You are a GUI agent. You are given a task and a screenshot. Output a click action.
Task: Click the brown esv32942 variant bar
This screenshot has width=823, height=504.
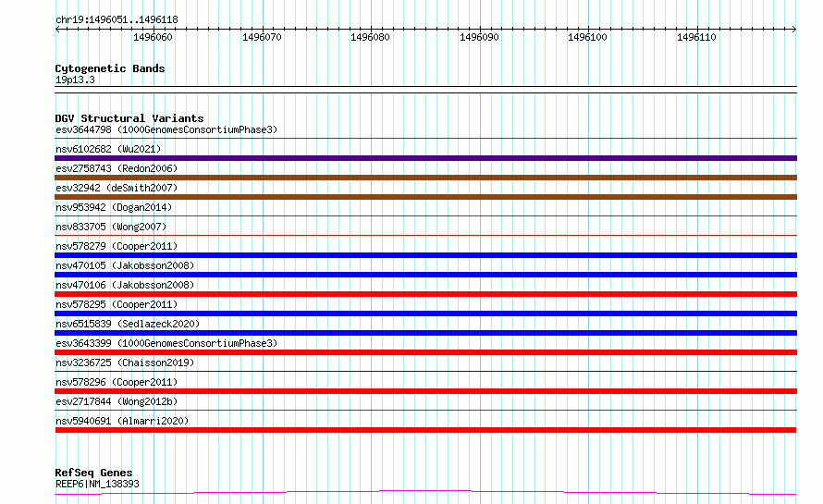pyautogui.click(x=425, y=197)
